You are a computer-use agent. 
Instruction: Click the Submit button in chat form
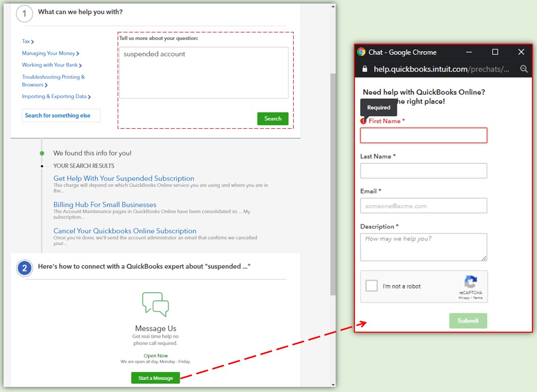(x=468, y=321)
